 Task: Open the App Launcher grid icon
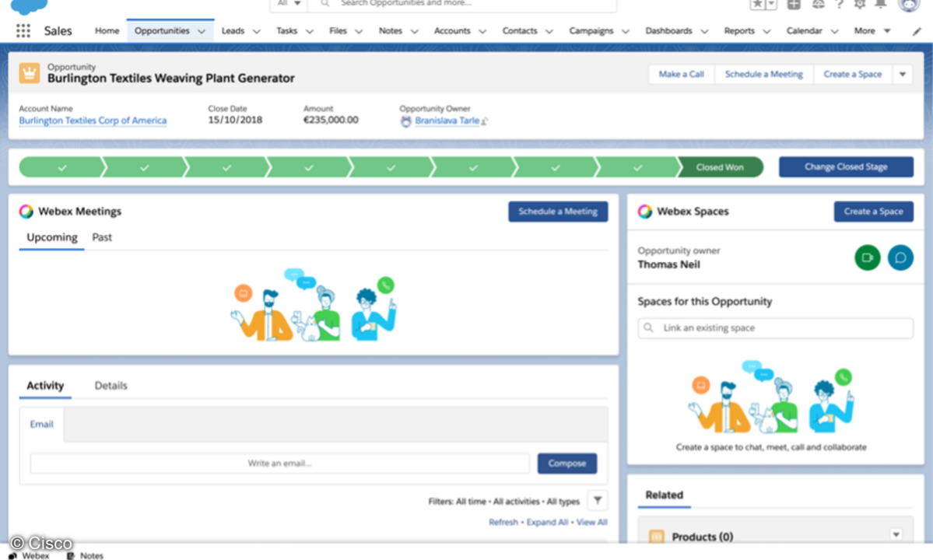coord(23,31)
